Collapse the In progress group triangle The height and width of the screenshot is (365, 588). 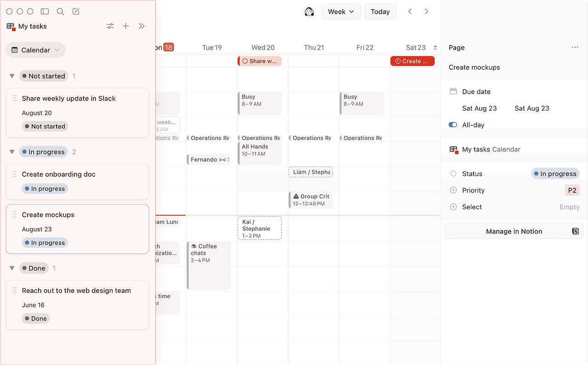[x=12, y=152]
